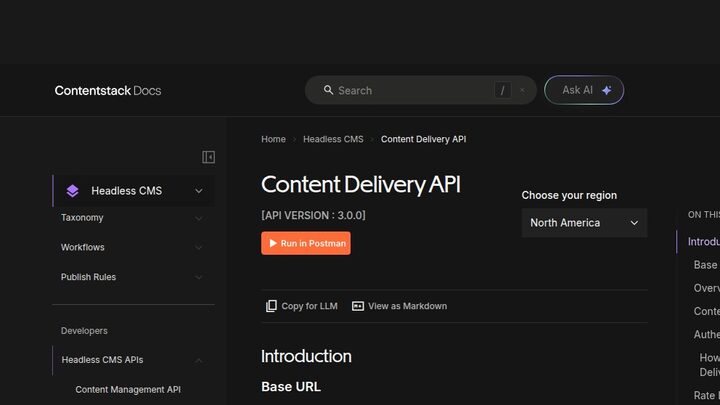Click the Copy for LLM button
Image resolution: width=720 pixels, height=405 pixels.
(x=302, y=306)
